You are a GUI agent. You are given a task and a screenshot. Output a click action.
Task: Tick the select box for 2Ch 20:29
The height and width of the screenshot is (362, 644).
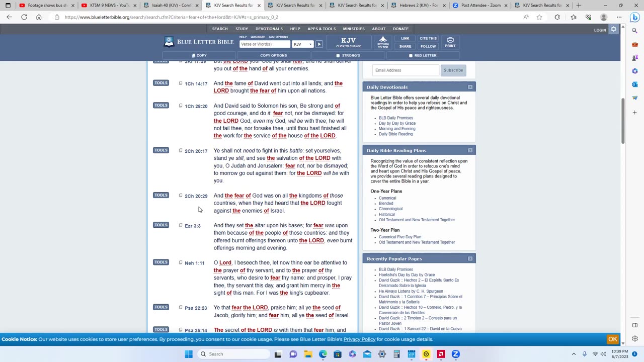pyautogui.click(x=181, y=196)
